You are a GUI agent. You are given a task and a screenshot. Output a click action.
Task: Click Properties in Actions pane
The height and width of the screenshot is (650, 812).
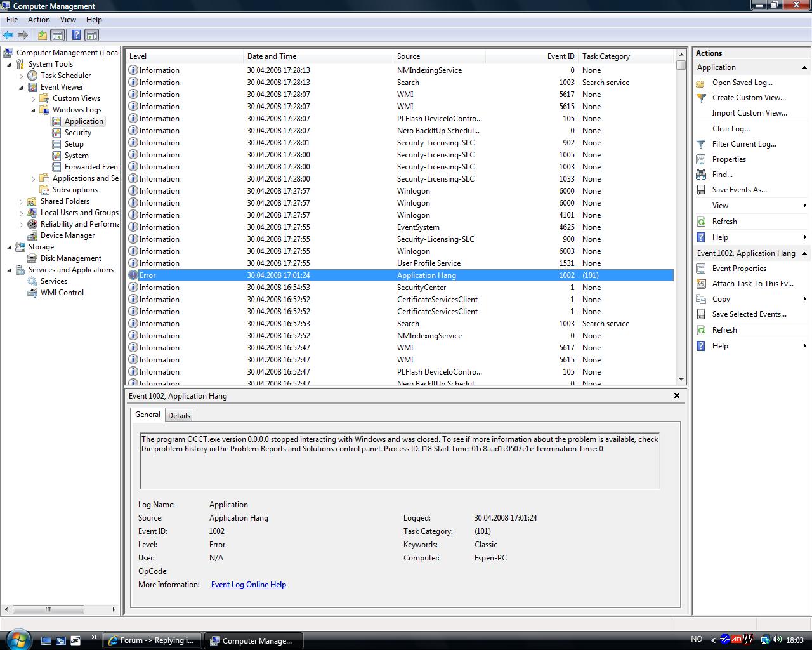(729, 159)
